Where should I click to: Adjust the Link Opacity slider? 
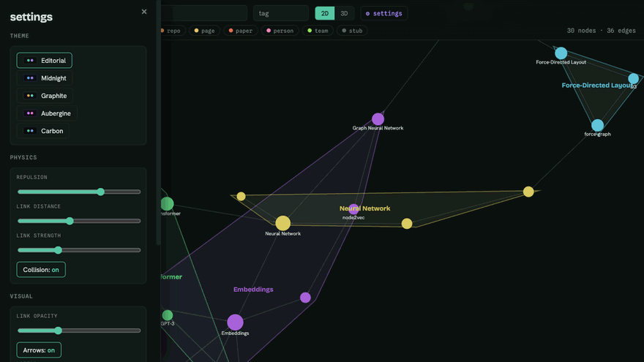pyautogui.click(x=79, y=331)
